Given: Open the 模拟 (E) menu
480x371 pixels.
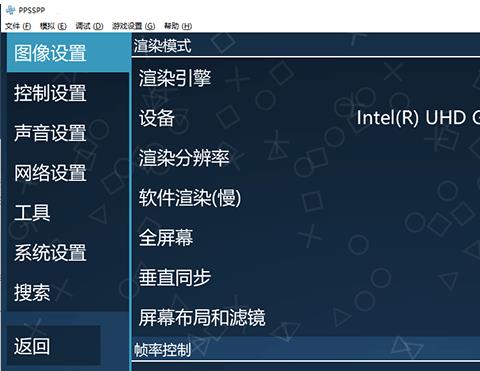Looking at the screenshot, I should (53, 26).
